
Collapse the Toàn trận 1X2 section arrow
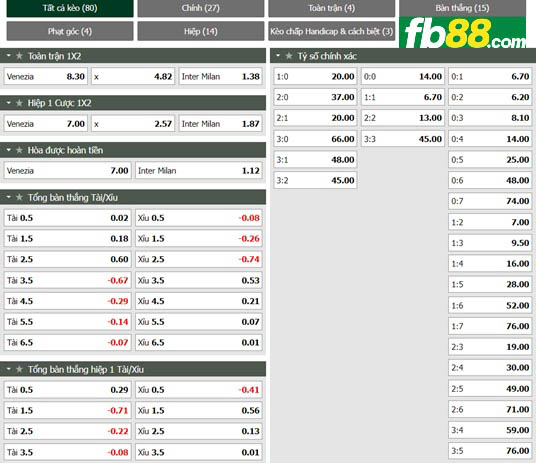[x=9, y=55]
